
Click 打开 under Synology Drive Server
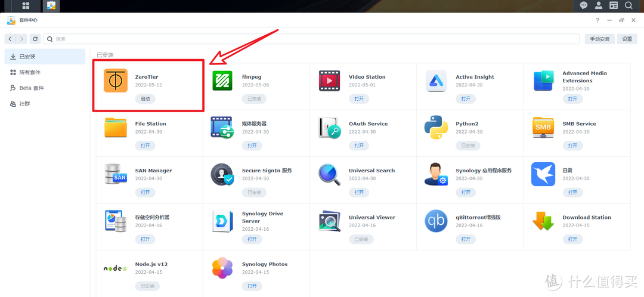[252, 240]
